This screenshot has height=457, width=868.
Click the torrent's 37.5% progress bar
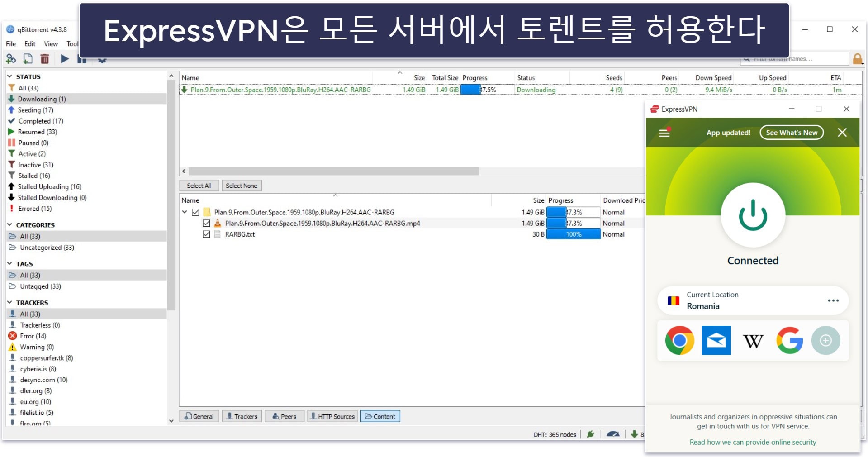[488, 90]
